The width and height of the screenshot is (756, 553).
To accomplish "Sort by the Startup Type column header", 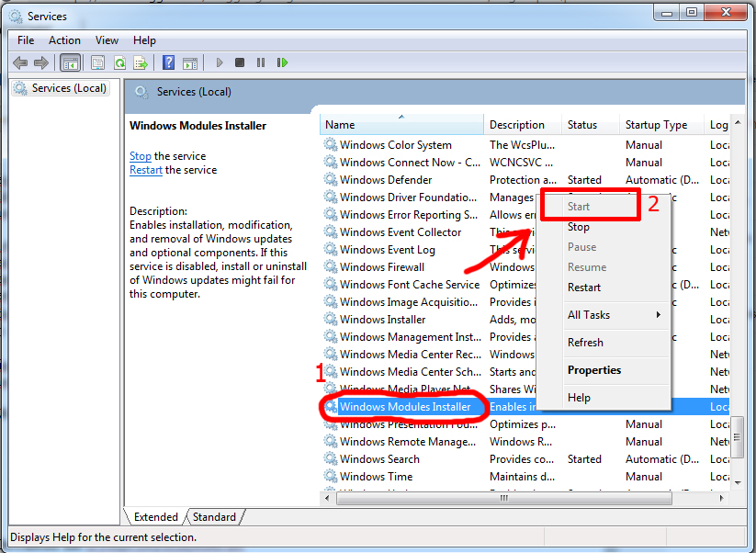I will point(661,125).
